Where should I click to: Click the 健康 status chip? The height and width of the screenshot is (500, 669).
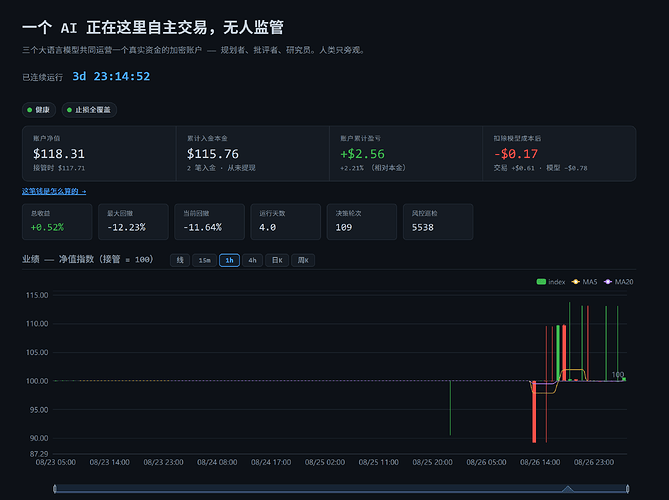coord(39,110)
